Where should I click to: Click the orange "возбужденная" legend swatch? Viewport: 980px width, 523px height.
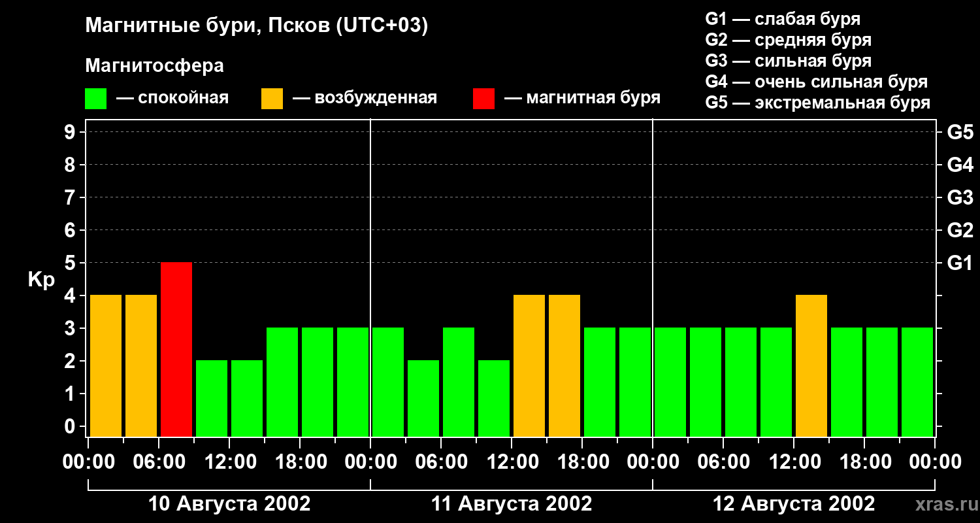272,99
